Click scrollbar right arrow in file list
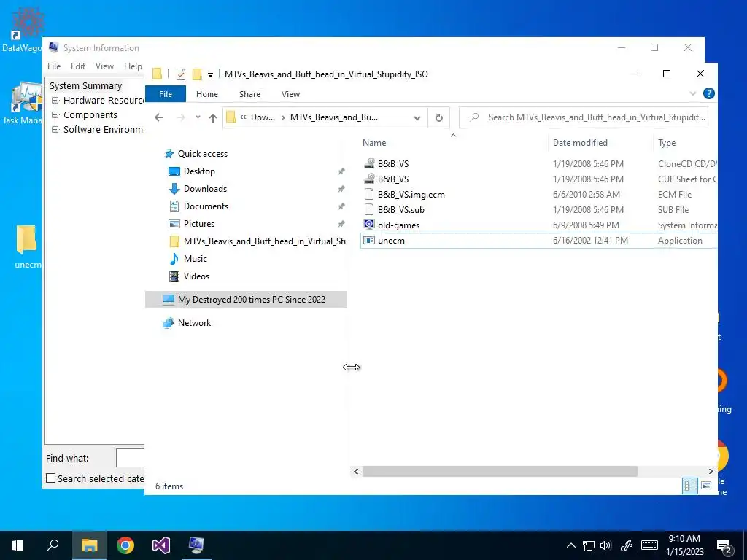The height and width of the screenshot is (560, 747). point(711,471)
